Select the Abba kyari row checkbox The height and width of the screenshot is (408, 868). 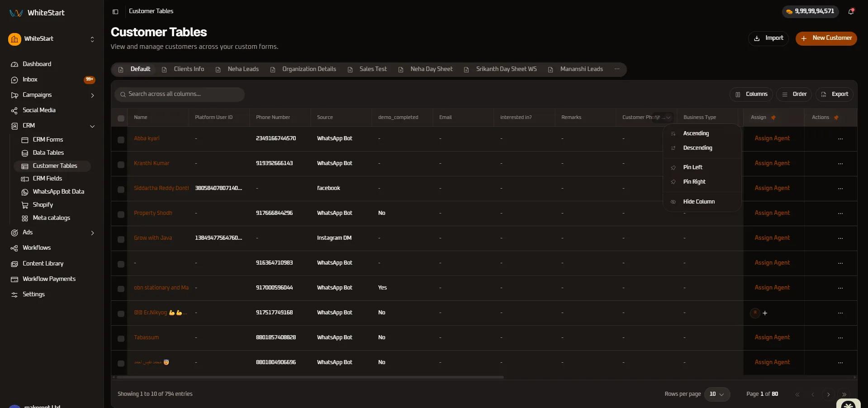click(x=121, y=140)
